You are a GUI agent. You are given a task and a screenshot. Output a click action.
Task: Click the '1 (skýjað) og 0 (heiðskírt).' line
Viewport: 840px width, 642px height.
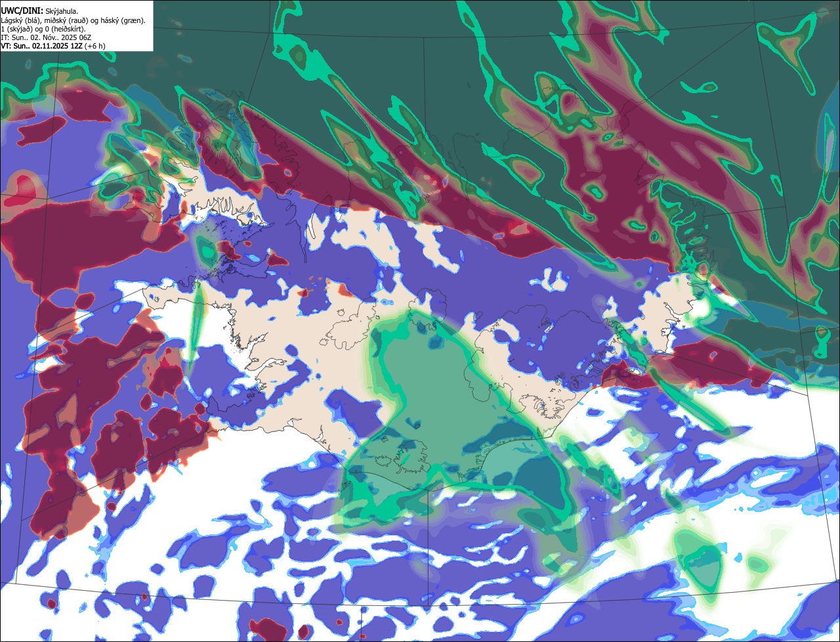point(43,28)
